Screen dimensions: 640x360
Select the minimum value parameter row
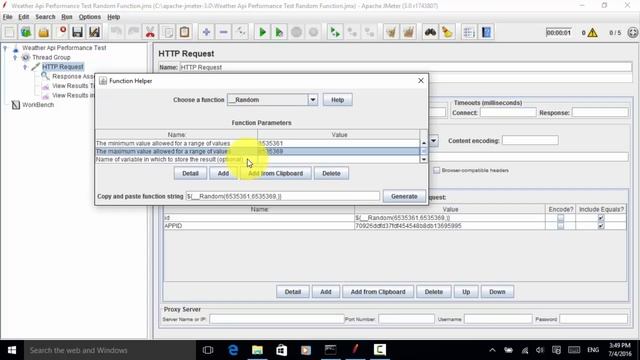tap(257, 144)
